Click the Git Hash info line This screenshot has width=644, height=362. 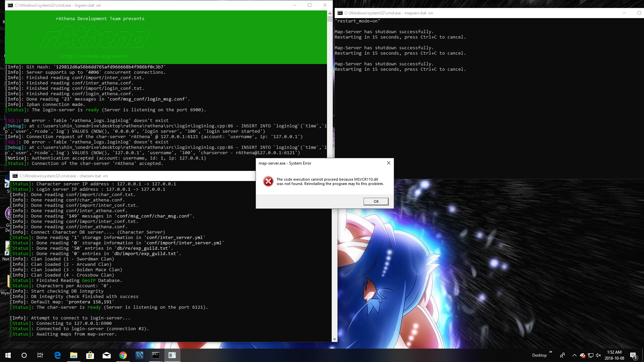(x=85, y=67)
